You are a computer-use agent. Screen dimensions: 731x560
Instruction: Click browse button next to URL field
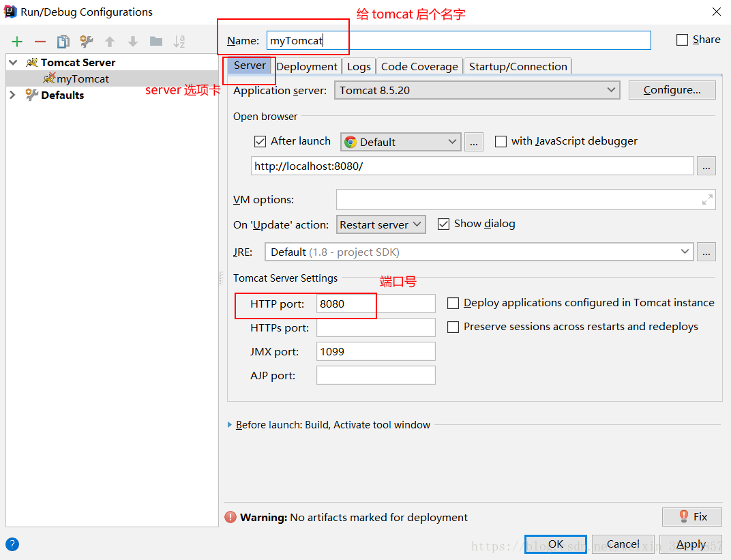coord(706,166)
